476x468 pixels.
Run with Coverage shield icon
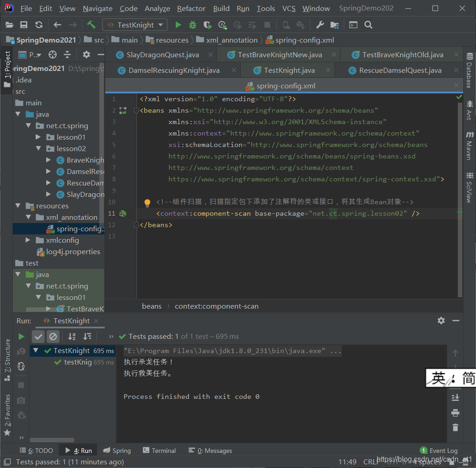point(207,25)
